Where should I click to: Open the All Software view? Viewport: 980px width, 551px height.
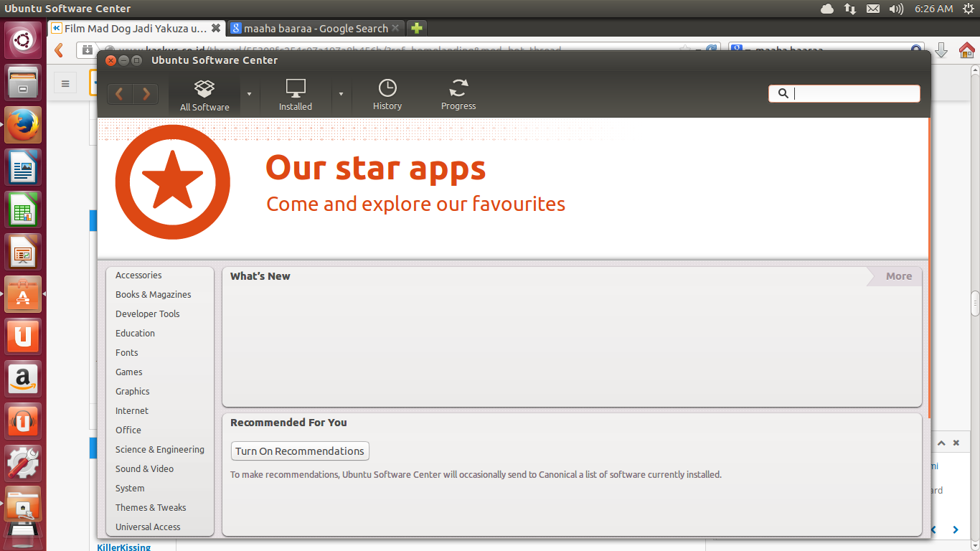[x=204, y=94]
